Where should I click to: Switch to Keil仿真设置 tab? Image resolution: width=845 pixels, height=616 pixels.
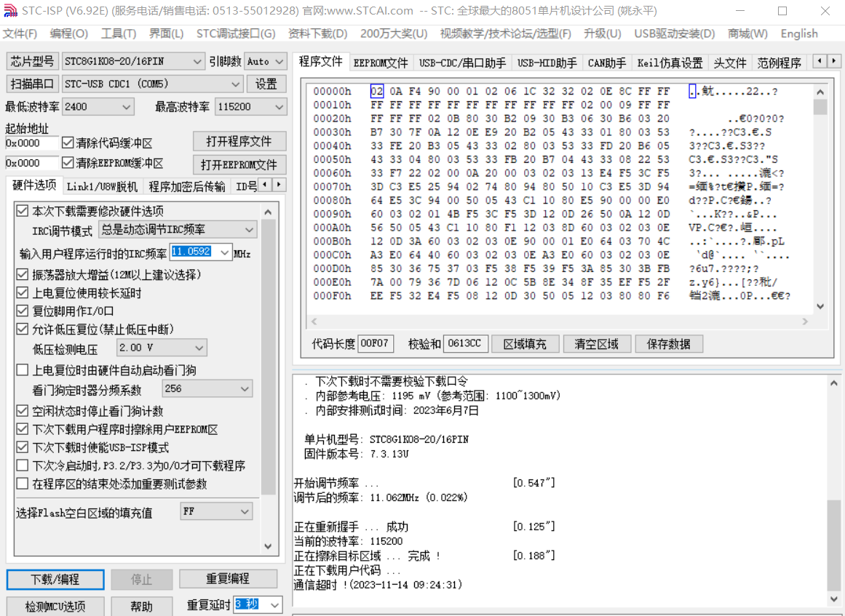click(x=670, y=63)
